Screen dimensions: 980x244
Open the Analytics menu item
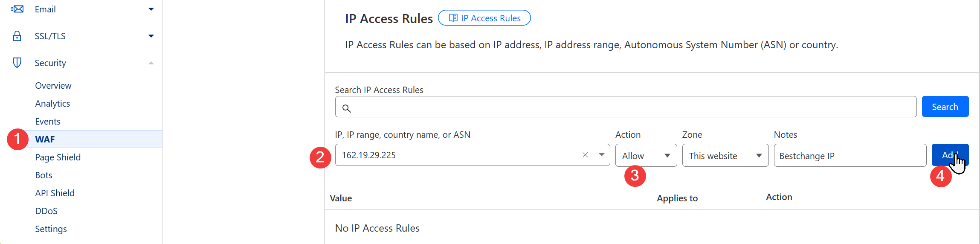(52, 103)
